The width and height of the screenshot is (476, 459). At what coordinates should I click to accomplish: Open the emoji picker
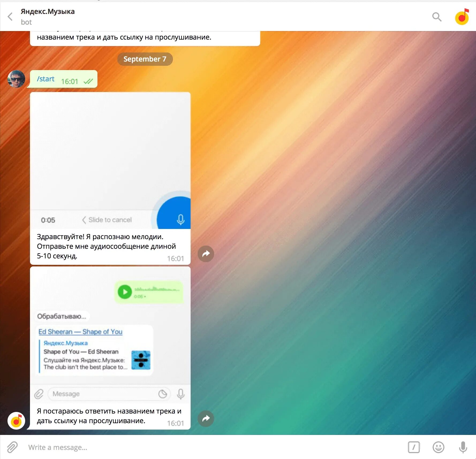tap(438, 447)
